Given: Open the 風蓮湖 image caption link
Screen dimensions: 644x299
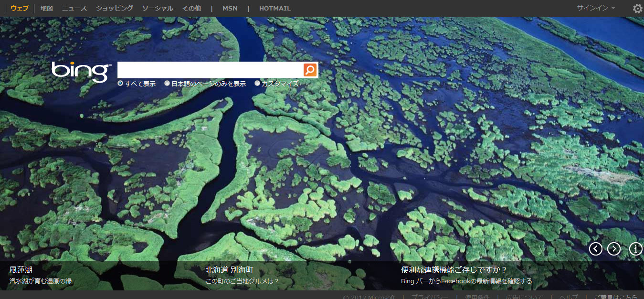Looking at the screenshot, I should (21, 270).
